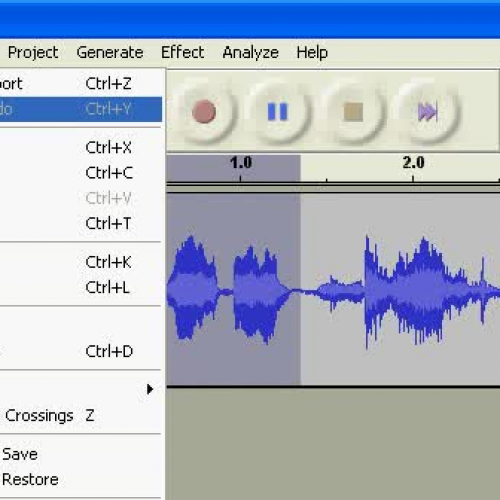The height and width of the screenshot is (500, 500).
Task: Open the Analyze menu
Action: tap(250, 53)
